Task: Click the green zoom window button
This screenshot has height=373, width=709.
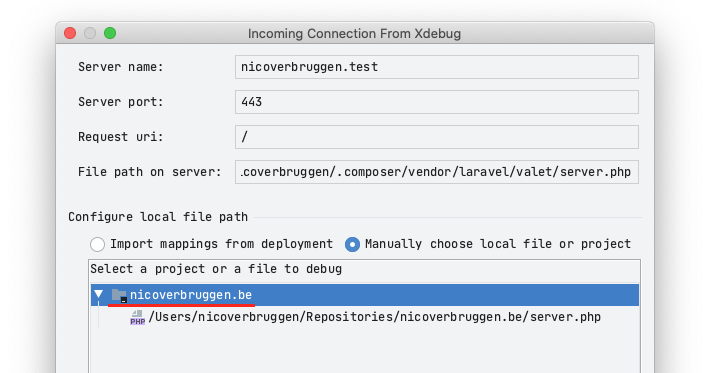Action: 110,33
